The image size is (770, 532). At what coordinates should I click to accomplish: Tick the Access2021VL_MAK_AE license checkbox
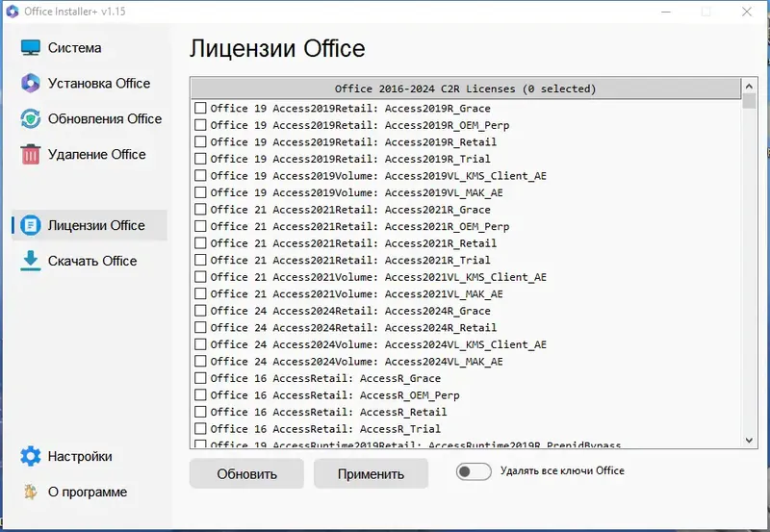[200, 293]
